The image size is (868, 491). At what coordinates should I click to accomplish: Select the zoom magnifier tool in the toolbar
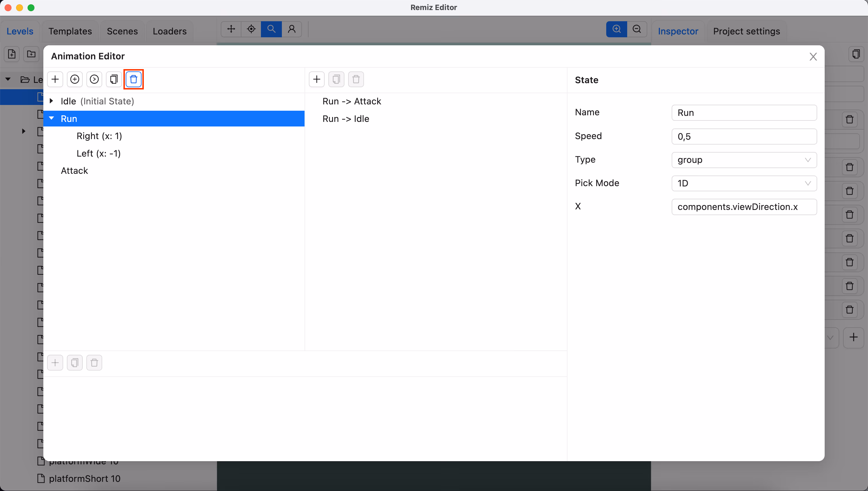click(271, 29)
